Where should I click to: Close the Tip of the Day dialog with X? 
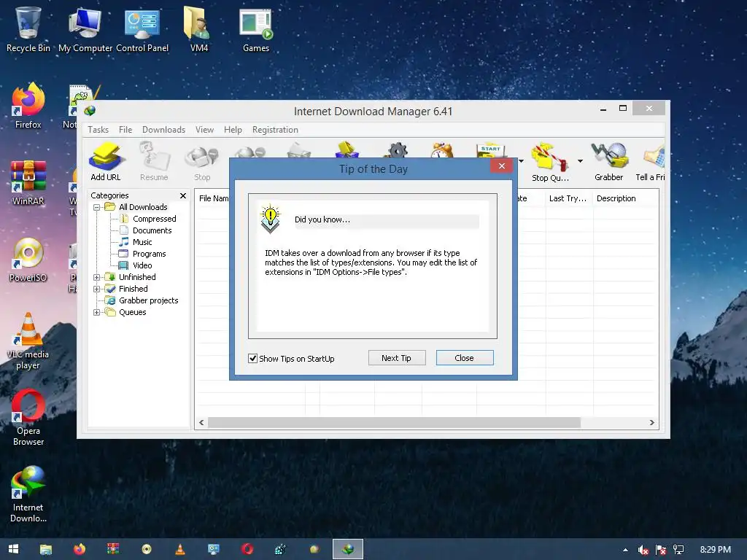pyautogui.click(x=502, y=166)
